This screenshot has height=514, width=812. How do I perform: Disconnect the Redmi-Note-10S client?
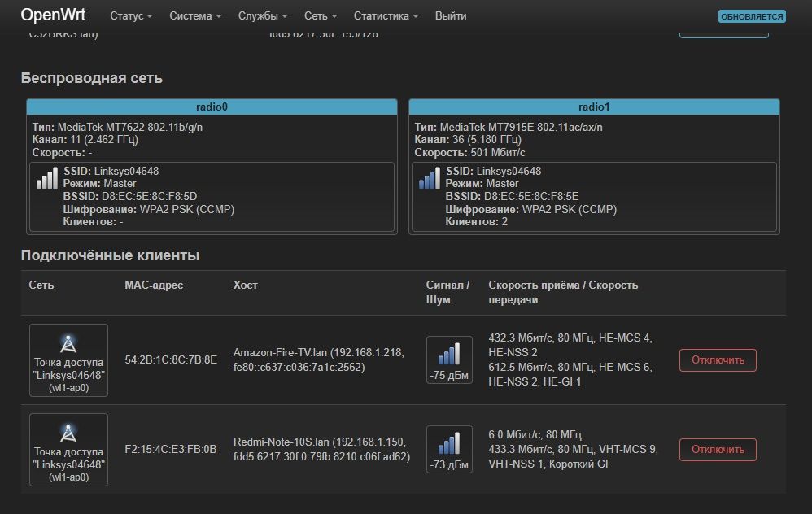coord(718,450)
